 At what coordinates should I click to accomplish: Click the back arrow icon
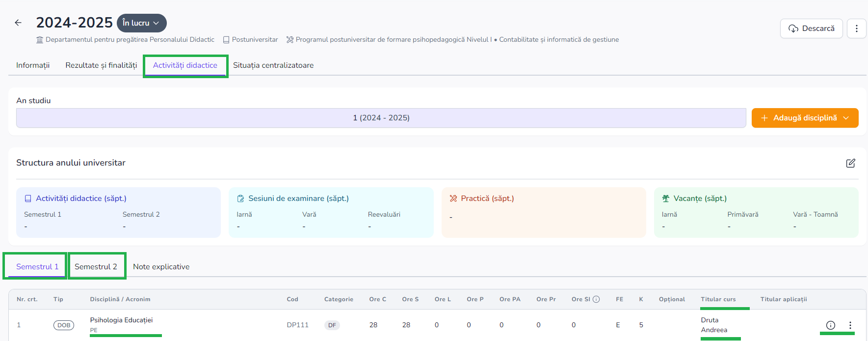tap(18, 23)
